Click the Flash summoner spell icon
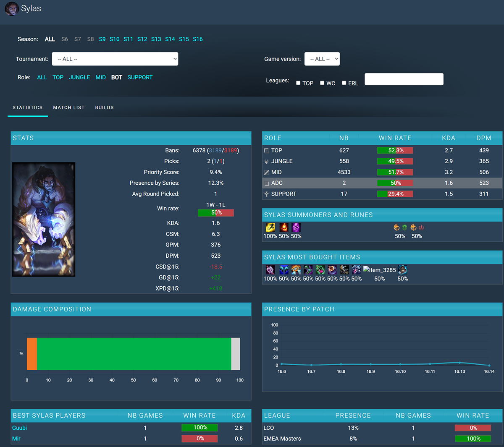Viewport: 504px width, 447px height. tap(270, 227)
